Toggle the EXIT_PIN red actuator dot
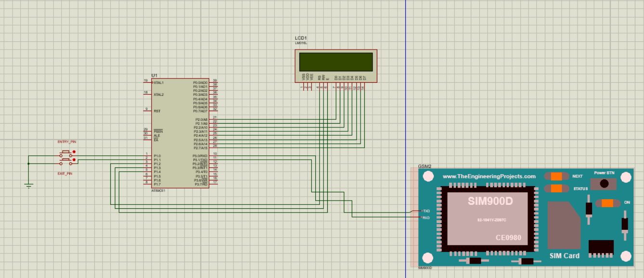Viewport: 644px width, 278px height. coord(74,160)
